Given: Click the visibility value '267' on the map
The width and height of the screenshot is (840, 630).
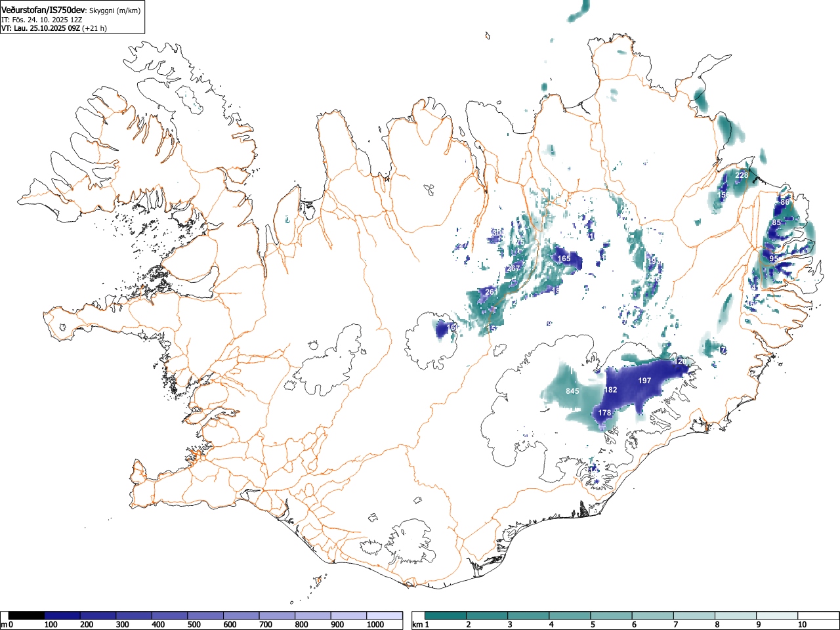Looking at the screenshot, I should click(513, 268).
